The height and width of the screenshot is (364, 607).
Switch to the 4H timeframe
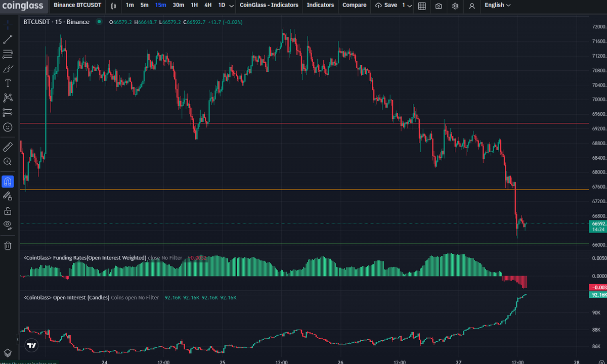tap(208, 5)
